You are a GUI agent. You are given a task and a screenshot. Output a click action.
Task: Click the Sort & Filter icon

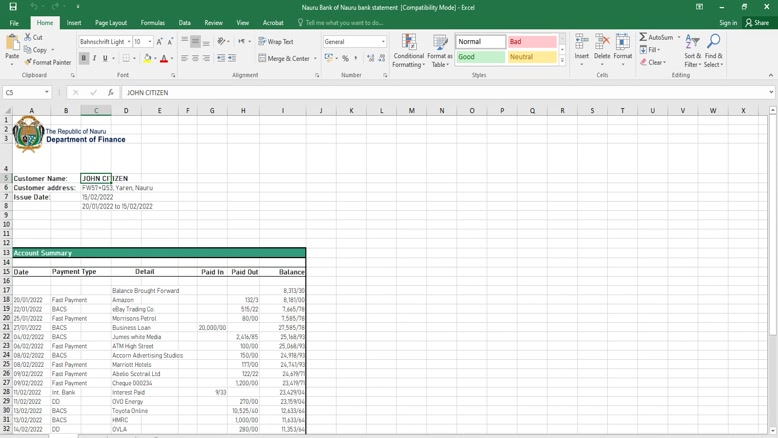[692, 51]
